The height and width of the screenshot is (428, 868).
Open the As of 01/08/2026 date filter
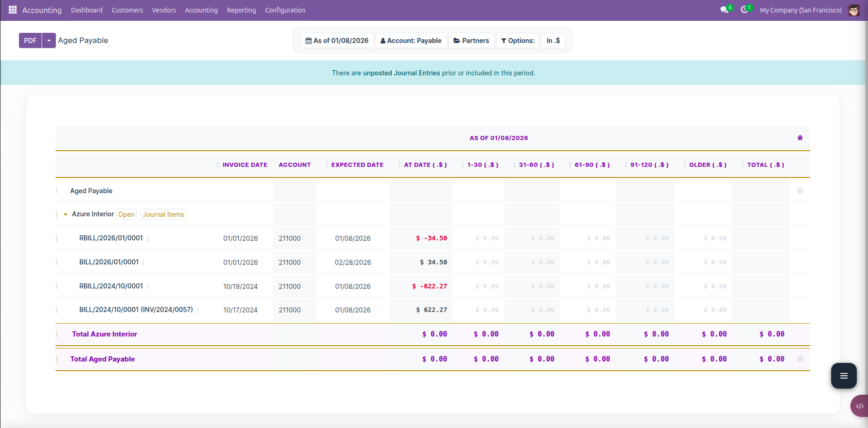[337, 41]
